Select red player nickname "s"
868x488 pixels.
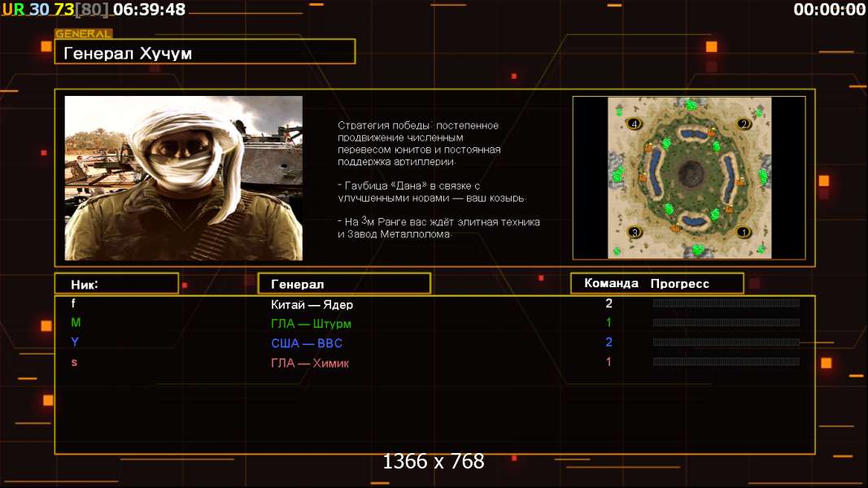click(74, 363)
